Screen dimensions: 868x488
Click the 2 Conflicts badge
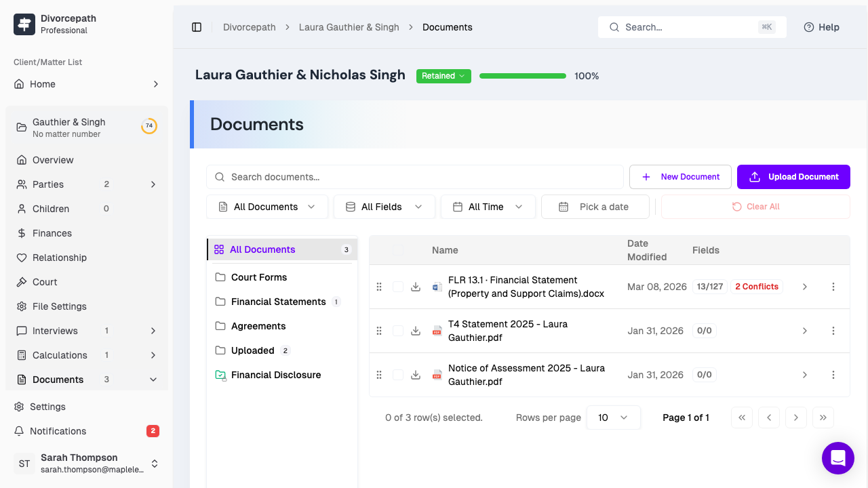[757, 287]
